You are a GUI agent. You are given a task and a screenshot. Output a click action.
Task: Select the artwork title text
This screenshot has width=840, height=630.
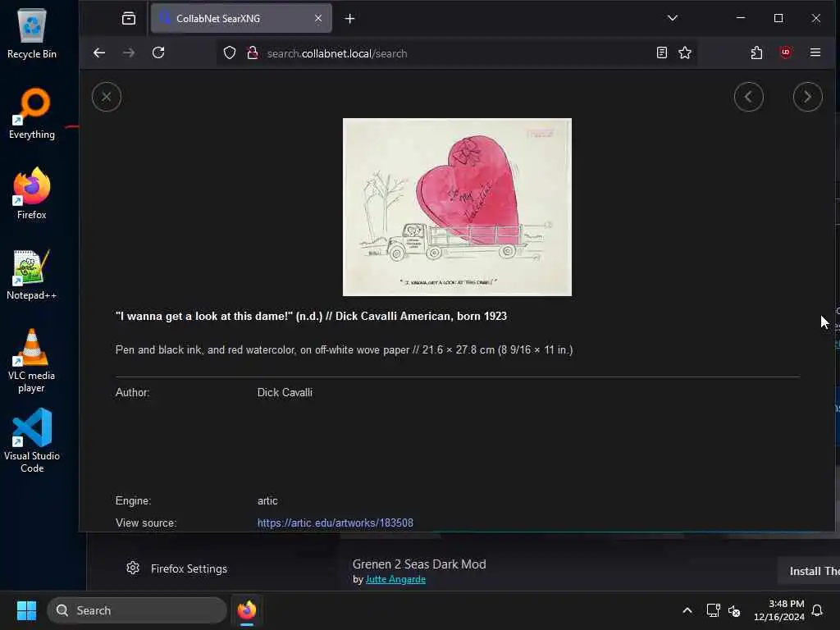point(311,316)
